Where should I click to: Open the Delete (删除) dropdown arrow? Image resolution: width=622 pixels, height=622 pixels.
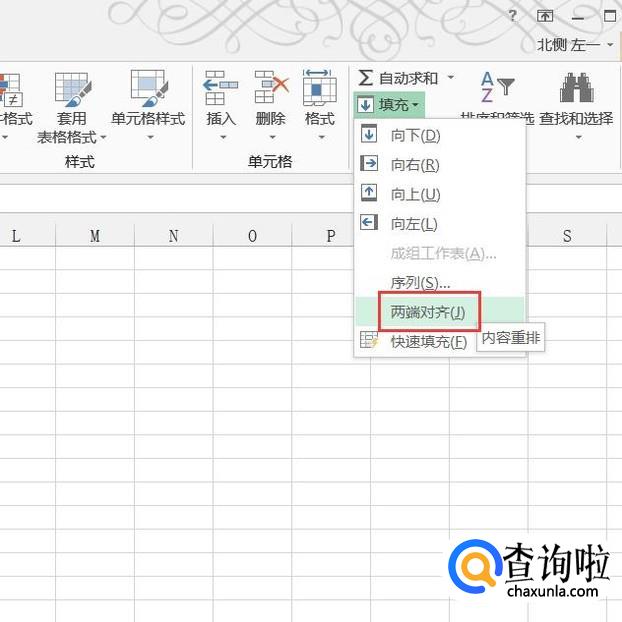272,137
